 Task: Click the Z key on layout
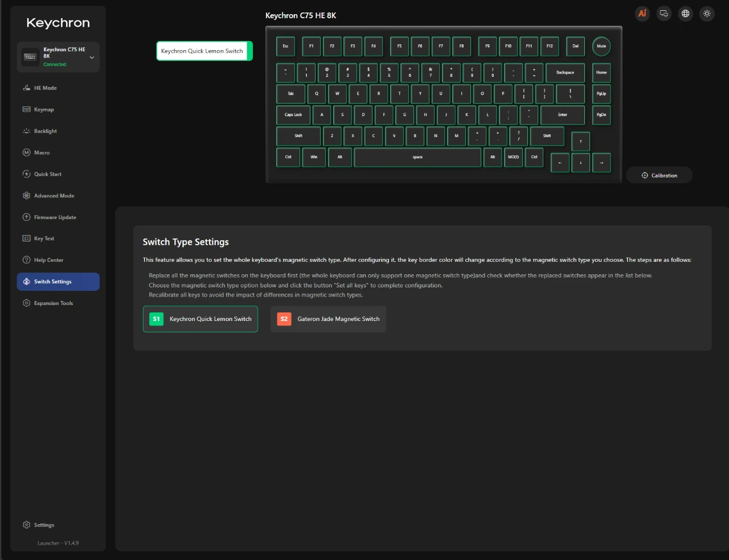[x=332, y=136]
